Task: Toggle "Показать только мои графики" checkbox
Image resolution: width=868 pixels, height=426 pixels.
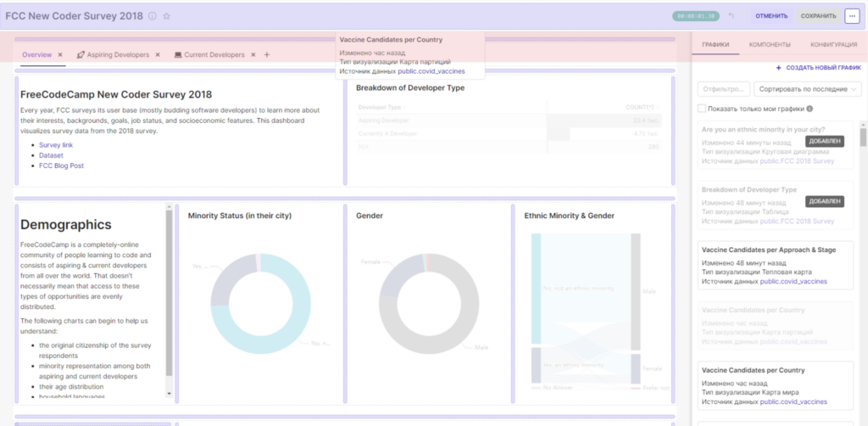Action: (702, 109)
